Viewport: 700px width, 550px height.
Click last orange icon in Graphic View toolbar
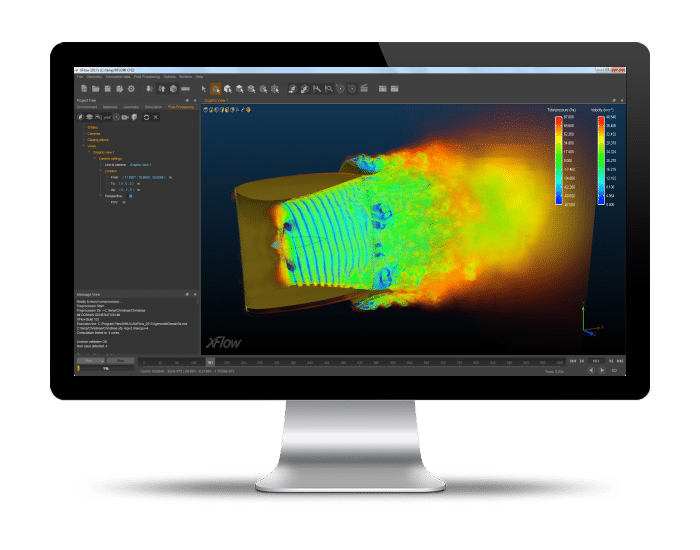(x=248, y=109)
